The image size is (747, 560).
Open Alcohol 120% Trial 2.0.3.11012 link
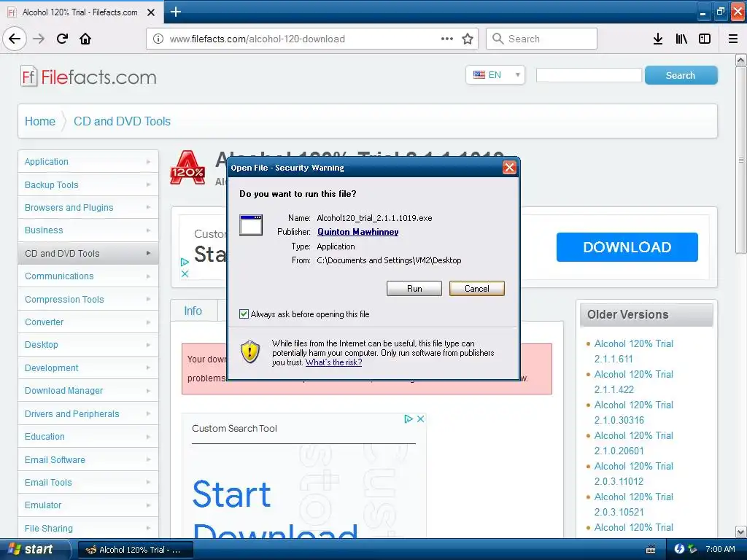(x=634, y=473)
